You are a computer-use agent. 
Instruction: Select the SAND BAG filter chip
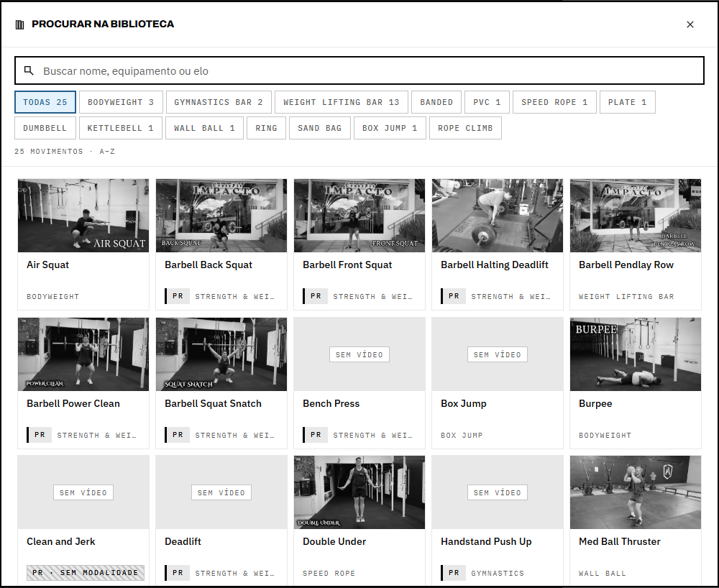319,128
